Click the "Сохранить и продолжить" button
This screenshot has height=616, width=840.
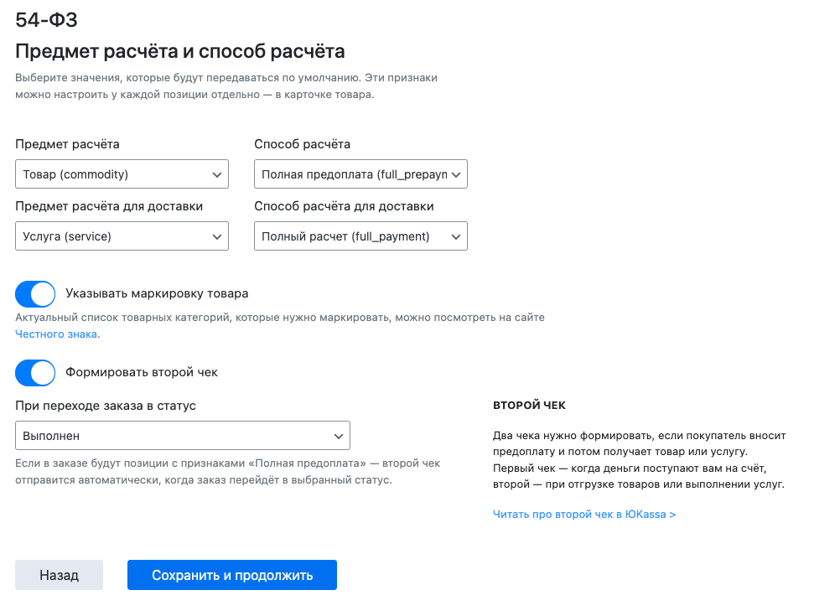point(232,576)
